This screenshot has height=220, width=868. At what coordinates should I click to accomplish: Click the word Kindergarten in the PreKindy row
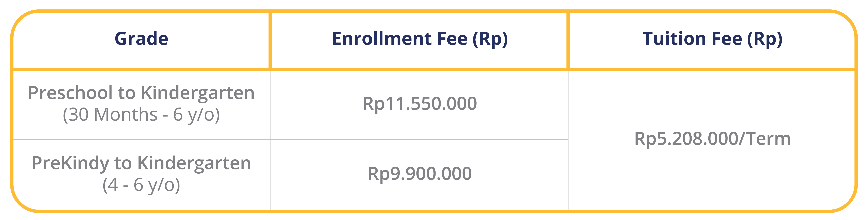[x=194, y=164]
